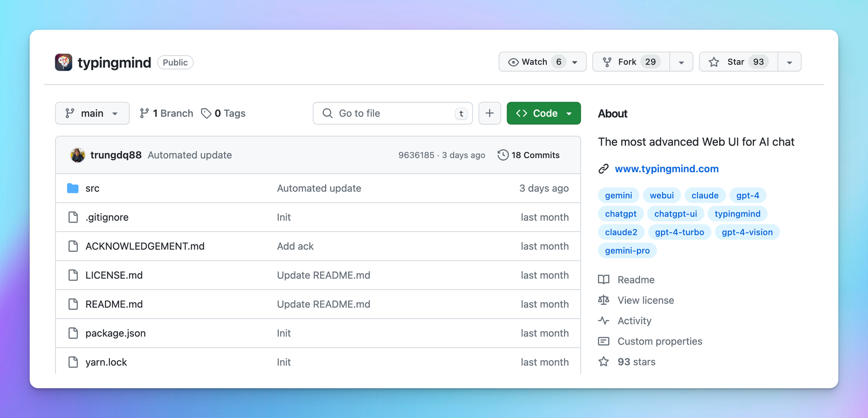Open the Readme sidebar link

[636, 280]
